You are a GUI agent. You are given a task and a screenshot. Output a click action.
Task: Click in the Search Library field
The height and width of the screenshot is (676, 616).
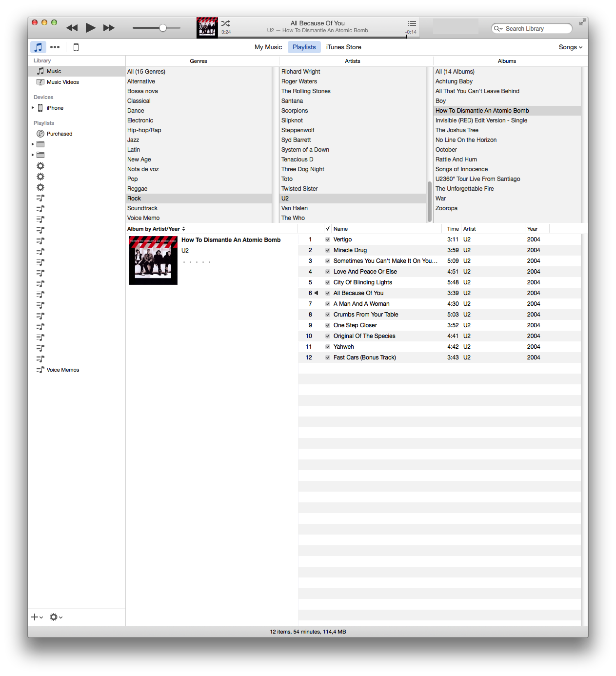click(x=532, y=29)
